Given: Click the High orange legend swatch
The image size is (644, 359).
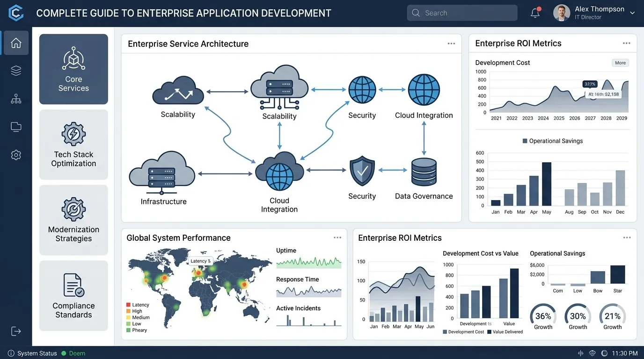Looking at the screenshot, I should point(129,311).
